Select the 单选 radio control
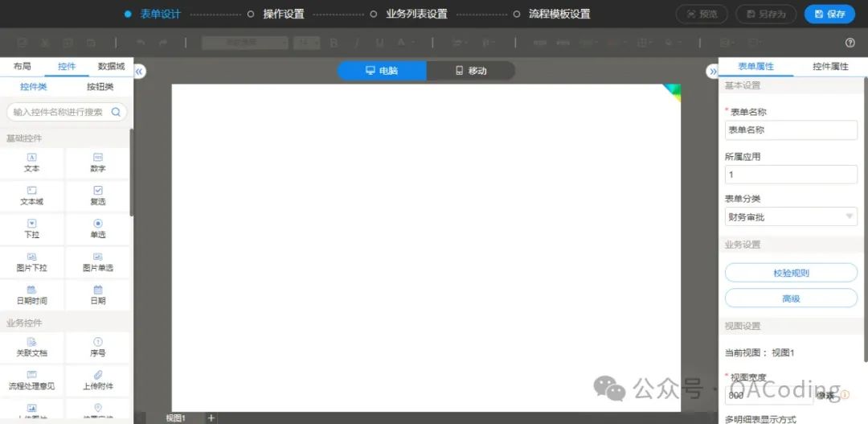This screenshot has width=868, height=424. tap(98, 228)
